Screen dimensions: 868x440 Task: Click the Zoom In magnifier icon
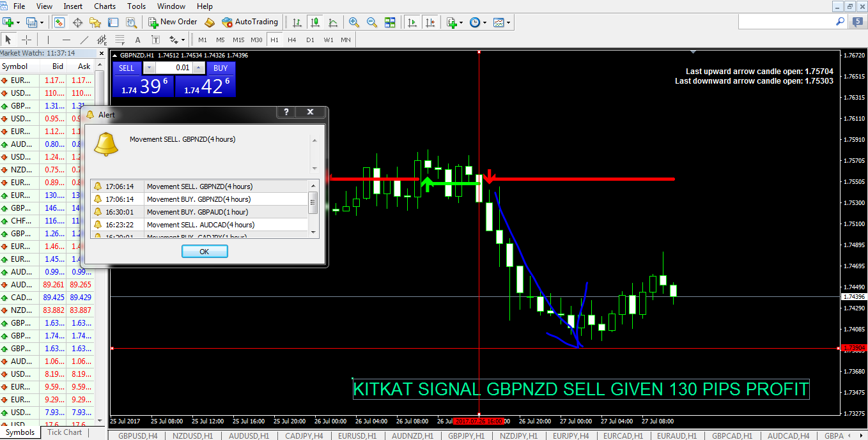coord(354,22)
